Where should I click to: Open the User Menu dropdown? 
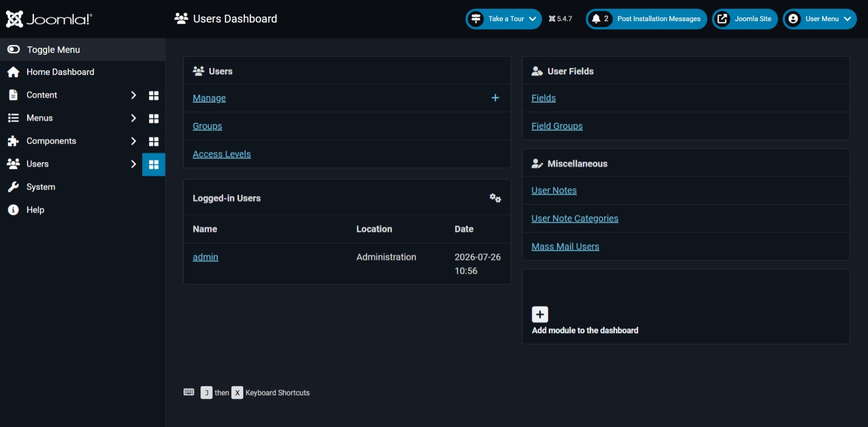tap(820, 19)
